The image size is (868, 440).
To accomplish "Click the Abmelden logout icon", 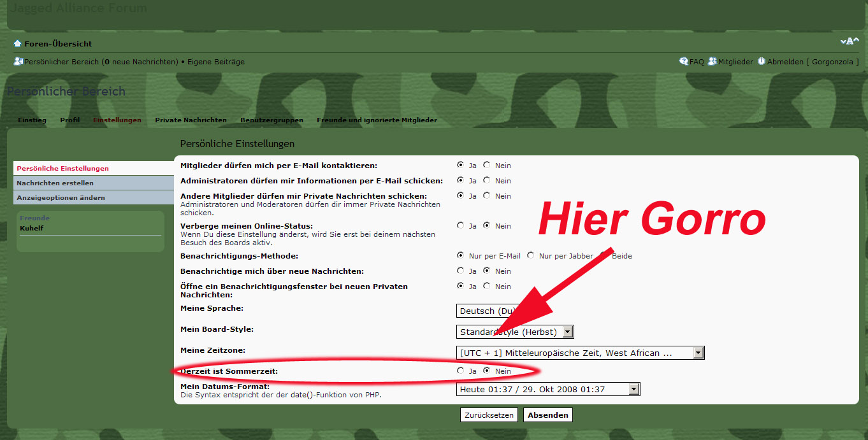I will pos(761,62).
